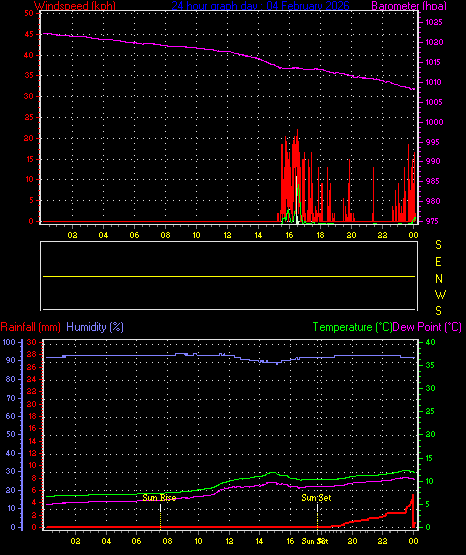Screen dimensions: 466x555
Task: Select the 'Dew Point (°C)' legend label
Action: click(427, 327)
